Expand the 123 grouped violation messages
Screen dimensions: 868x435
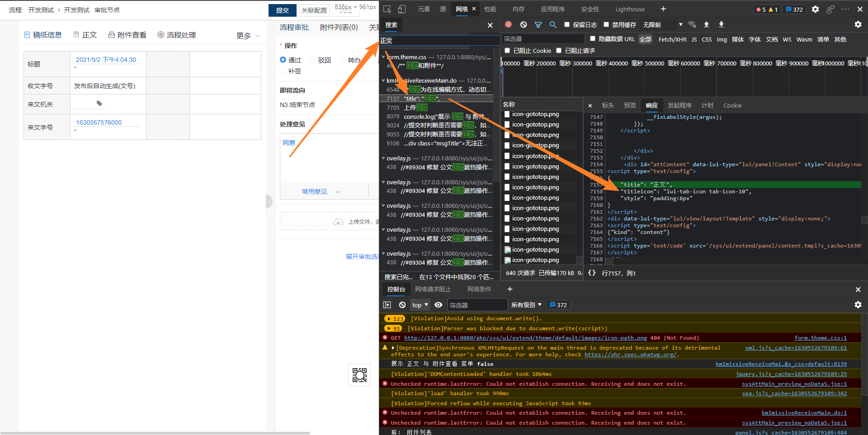click(394, 318)
